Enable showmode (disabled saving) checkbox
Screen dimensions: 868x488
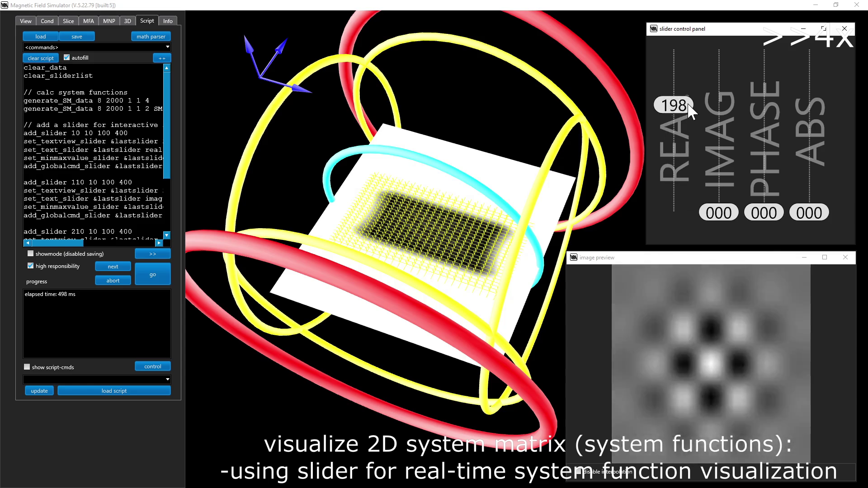[31, 253]
